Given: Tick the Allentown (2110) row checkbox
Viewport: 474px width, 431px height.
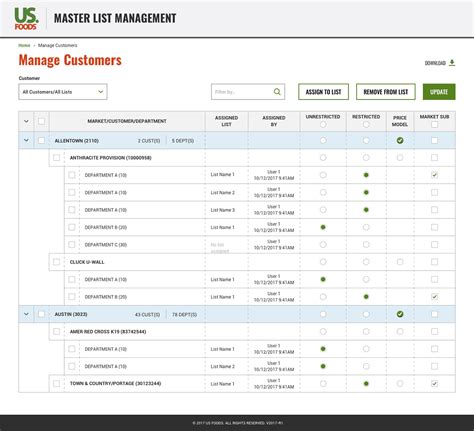Looking at the screenshot, I should coord(41,141).
